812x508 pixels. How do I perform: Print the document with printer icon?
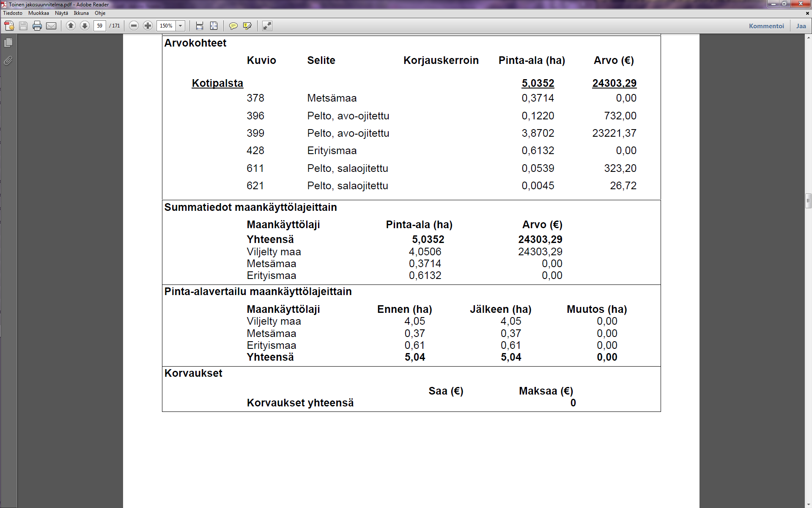[37, 26]
